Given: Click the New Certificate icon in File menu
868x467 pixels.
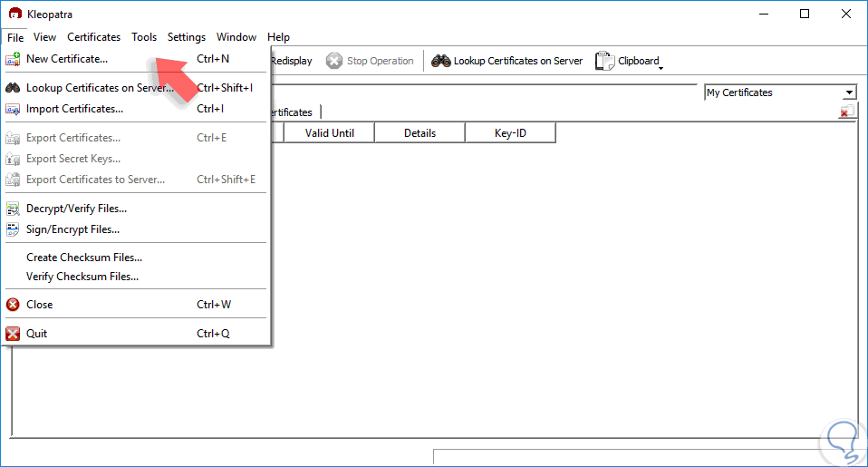Looking at the screenshot, I should [13, 59].
